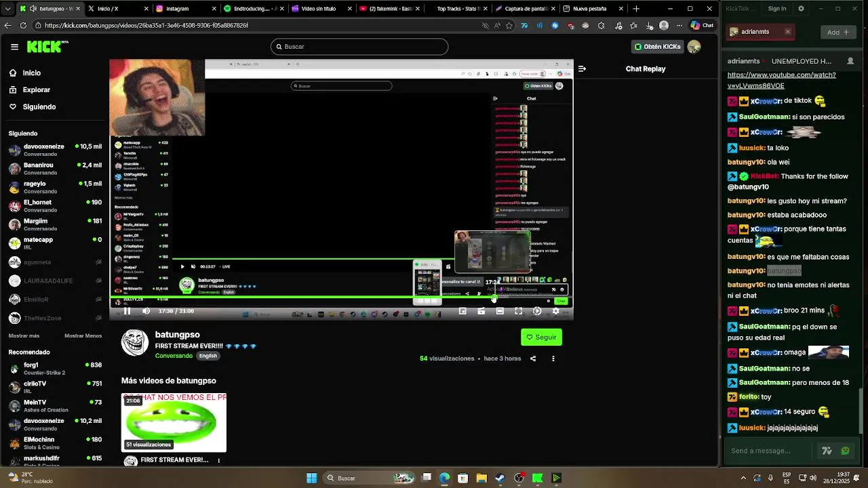
Task: Enter fullscreen mode on the video
Action: pos(518,311)
